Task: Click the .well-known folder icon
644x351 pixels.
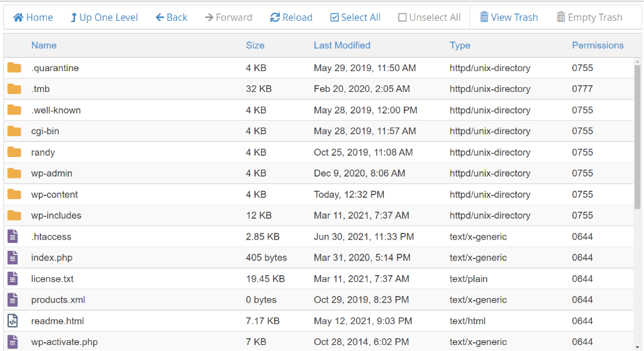Action: 14,110
